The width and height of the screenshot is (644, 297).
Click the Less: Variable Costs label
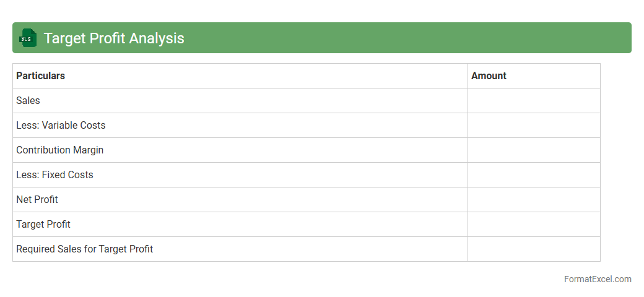[61, 125]
